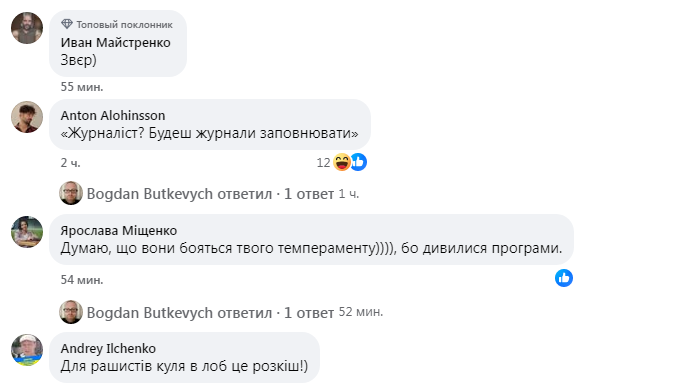Click Bogdan's small avatar in first reply
Image resolution: width=682 pixels, height=387 pixels.
point(71,193)
